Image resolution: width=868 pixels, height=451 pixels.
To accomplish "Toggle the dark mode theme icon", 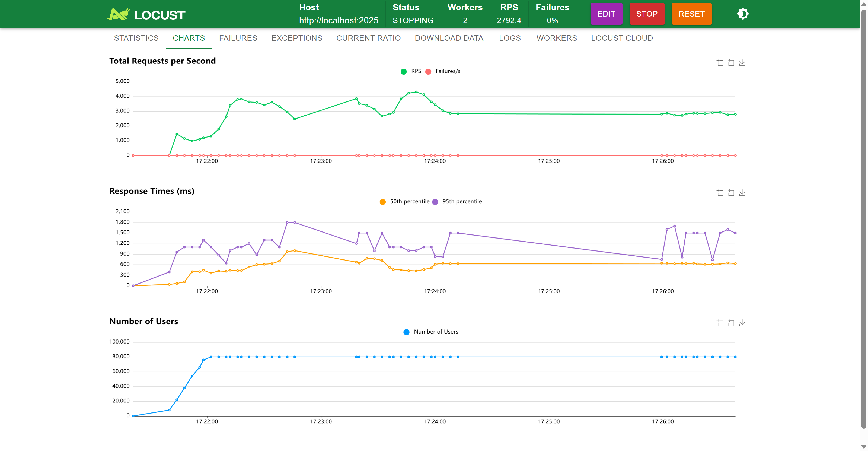I will tap(743, 14).
